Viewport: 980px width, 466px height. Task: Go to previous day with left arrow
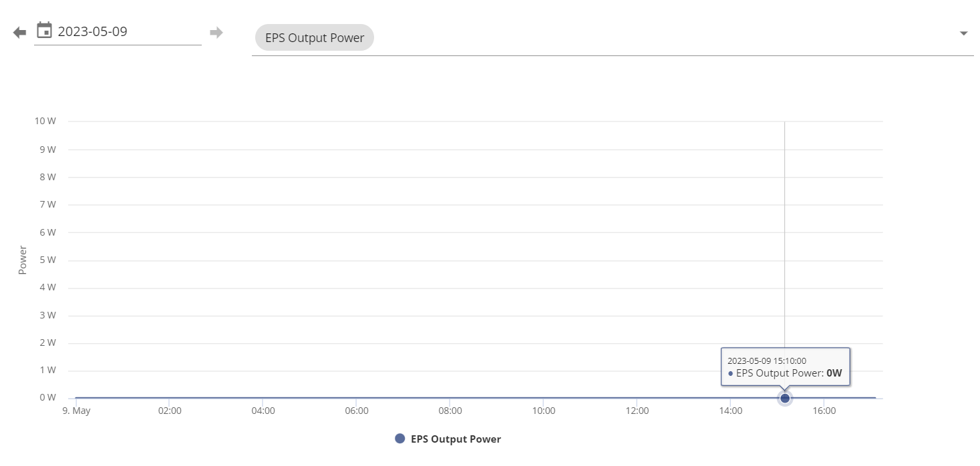[19, 32]
